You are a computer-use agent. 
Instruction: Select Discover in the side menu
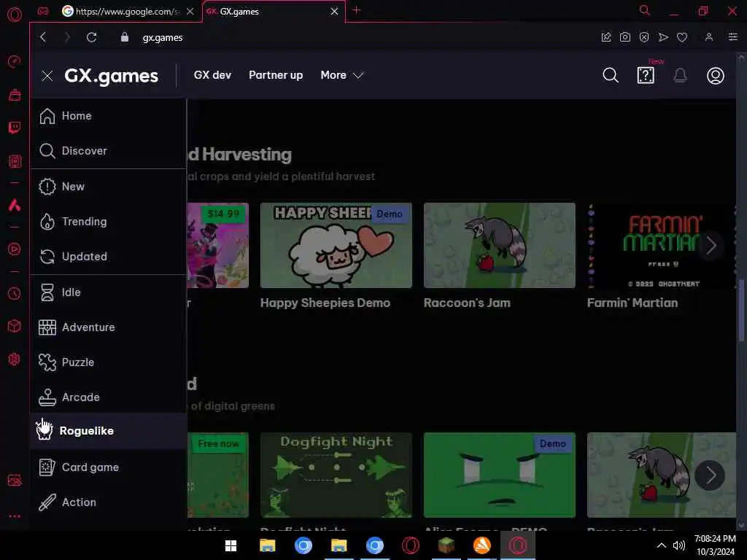(108, 150)
